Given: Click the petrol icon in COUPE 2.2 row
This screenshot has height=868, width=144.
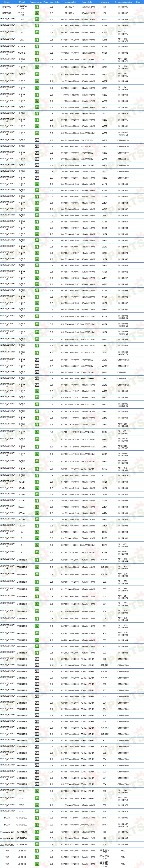Looking at the screenshot, I should click(x=37, y=47).
